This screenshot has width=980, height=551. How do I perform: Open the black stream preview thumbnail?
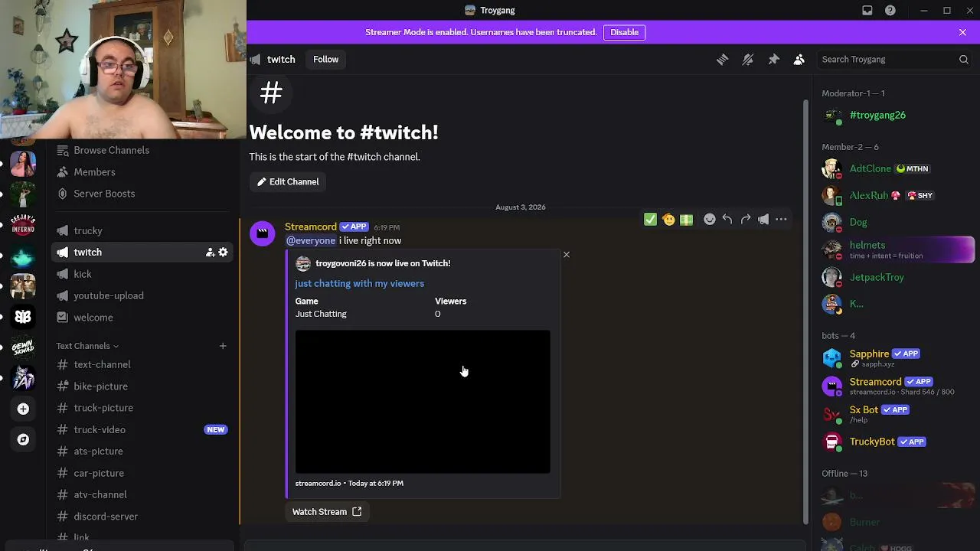[423, 402]
